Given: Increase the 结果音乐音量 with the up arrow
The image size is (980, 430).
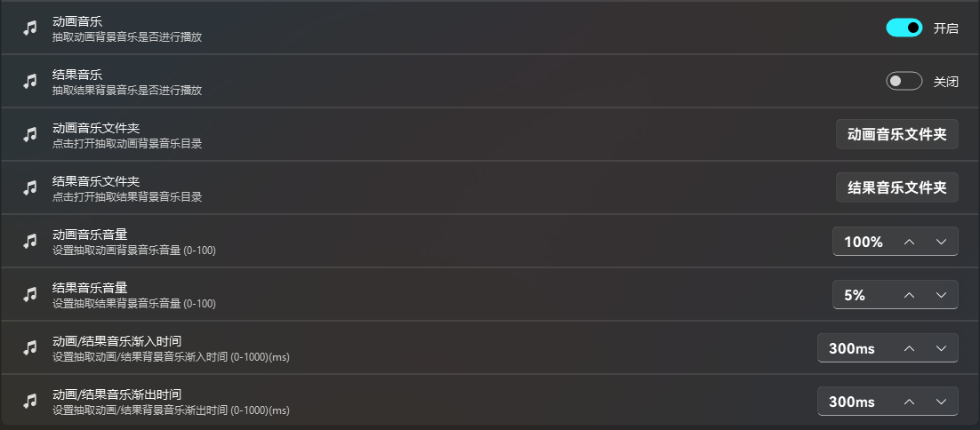Looking at the screenshot, I should [x=910, y=295].
